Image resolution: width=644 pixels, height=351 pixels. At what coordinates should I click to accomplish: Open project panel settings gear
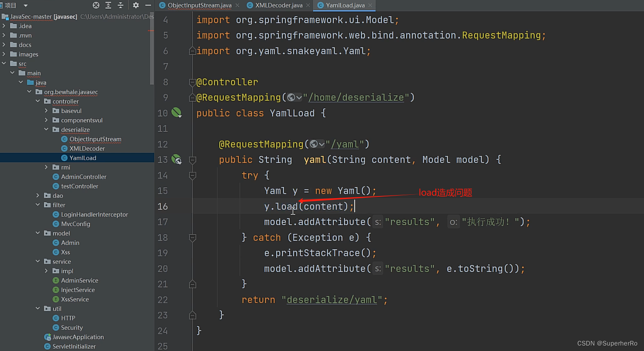click(x=136, y=5)
